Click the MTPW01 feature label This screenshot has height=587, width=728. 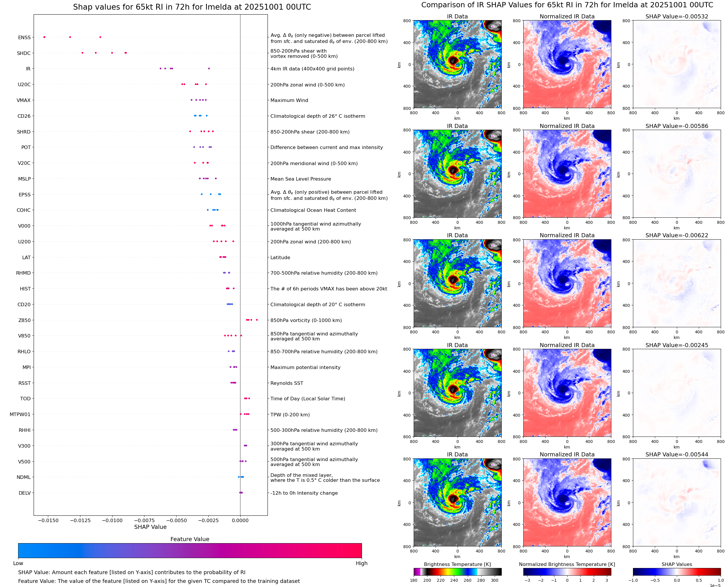point(20,414)
